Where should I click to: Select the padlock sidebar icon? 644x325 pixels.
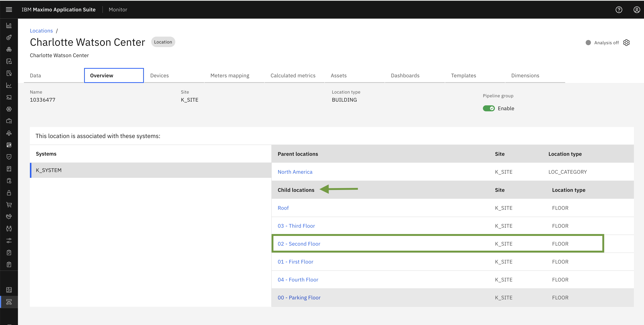pyautogui.click(x=9, y=193)
